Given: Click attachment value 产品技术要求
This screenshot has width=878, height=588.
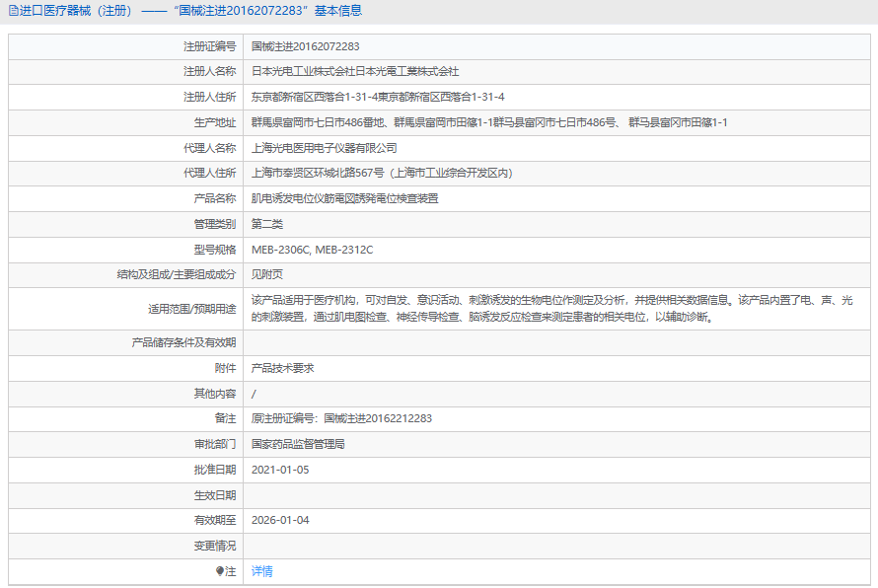Looking at the screenshot, I should (282, 368).
